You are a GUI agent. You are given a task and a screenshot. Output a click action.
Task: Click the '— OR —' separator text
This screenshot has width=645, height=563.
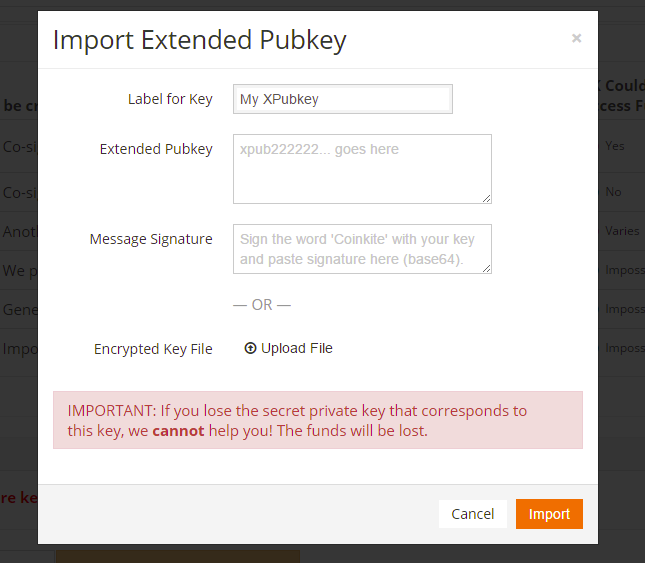262,305
